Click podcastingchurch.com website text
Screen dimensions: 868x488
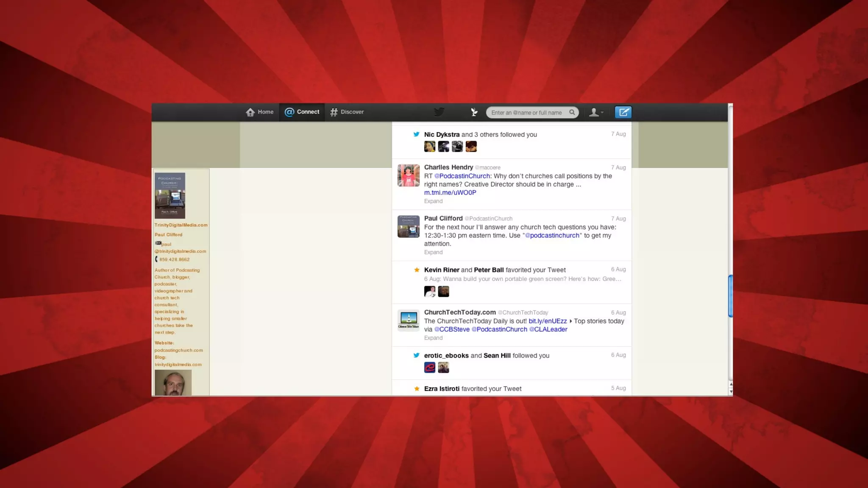click(179, 350)
